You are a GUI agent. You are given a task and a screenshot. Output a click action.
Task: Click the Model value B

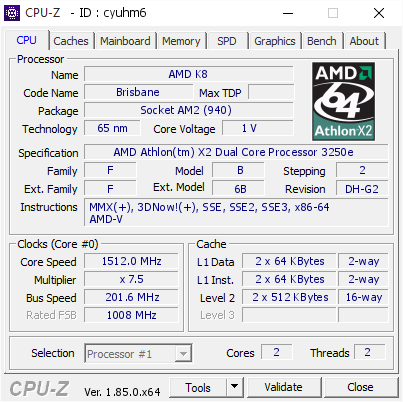pos(238,170)
